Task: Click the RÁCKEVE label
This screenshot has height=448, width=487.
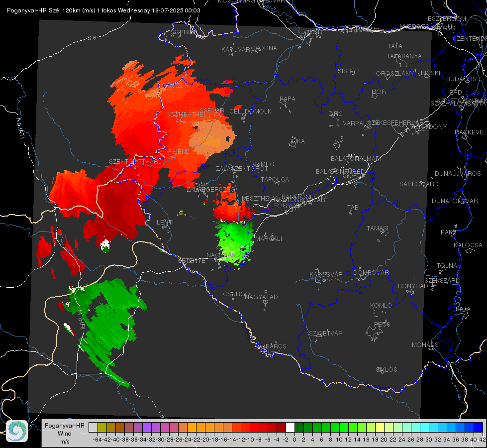Action: [469, 132]
